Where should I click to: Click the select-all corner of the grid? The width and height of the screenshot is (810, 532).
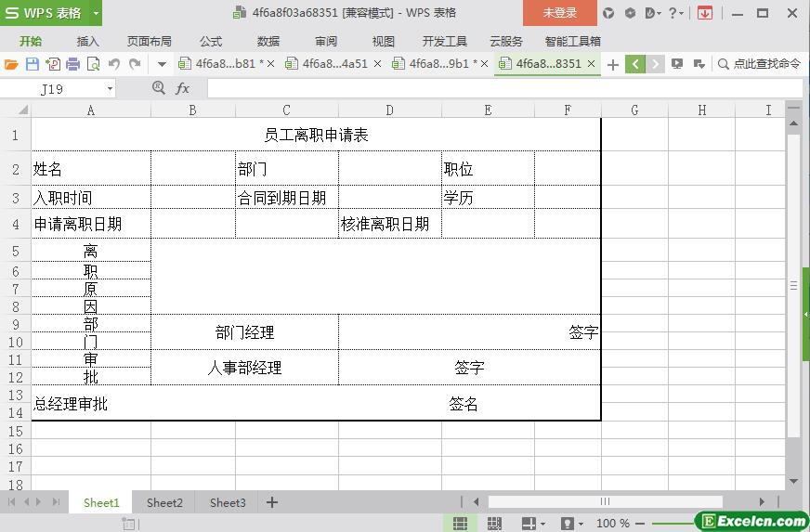pyautogui.click(x=22, y=110)
